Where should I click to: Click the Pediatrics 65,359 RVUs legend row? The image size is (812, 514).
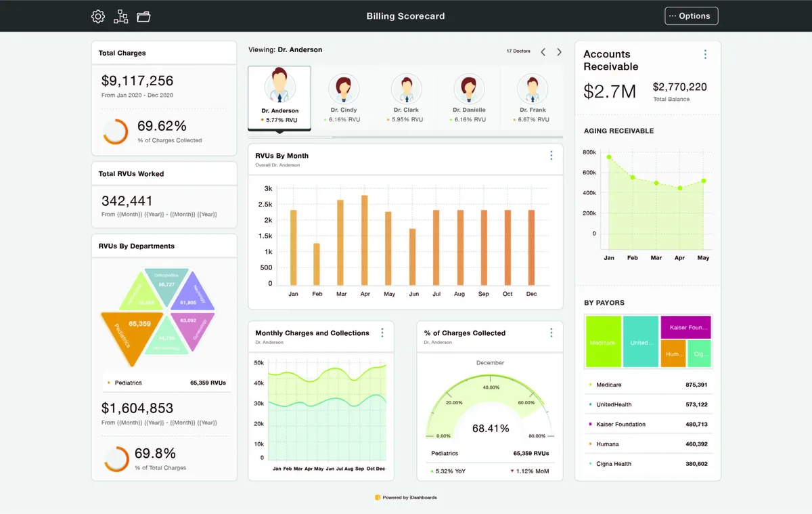tap(166, 383)
